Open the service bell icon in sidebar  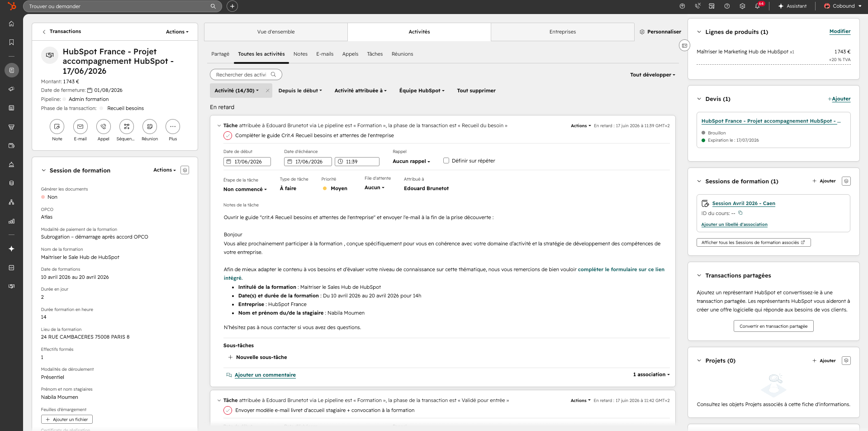point(12,164)
